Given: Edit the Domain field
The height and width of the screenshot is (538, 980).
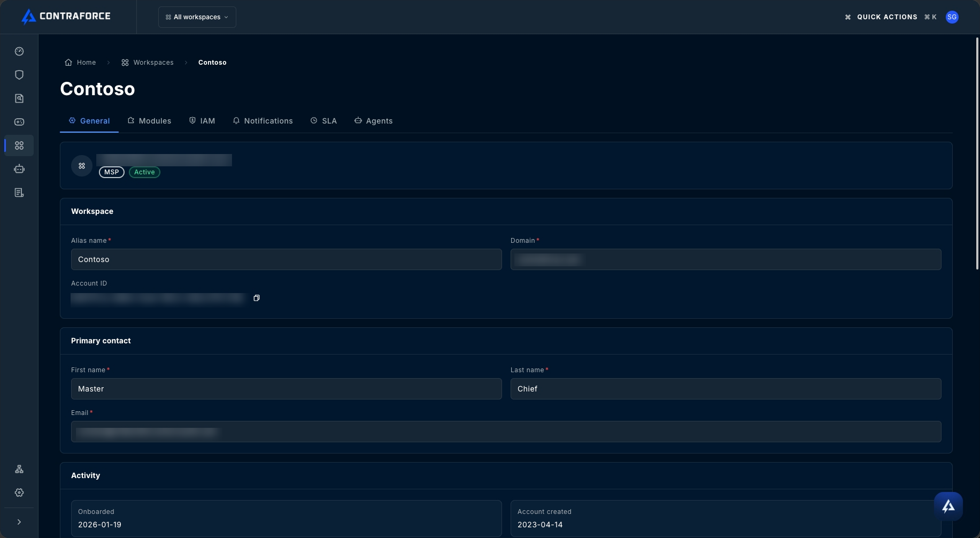Looking at the screenshot, I should [x=726, y=259].
